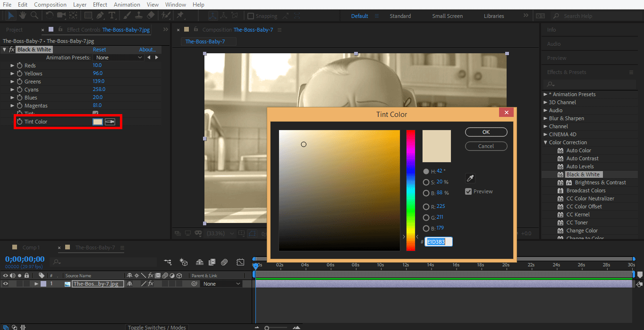Select the Hand tool in toolbar
The width and height of the screenshot is (644, 330).
[x=22, y=15]
